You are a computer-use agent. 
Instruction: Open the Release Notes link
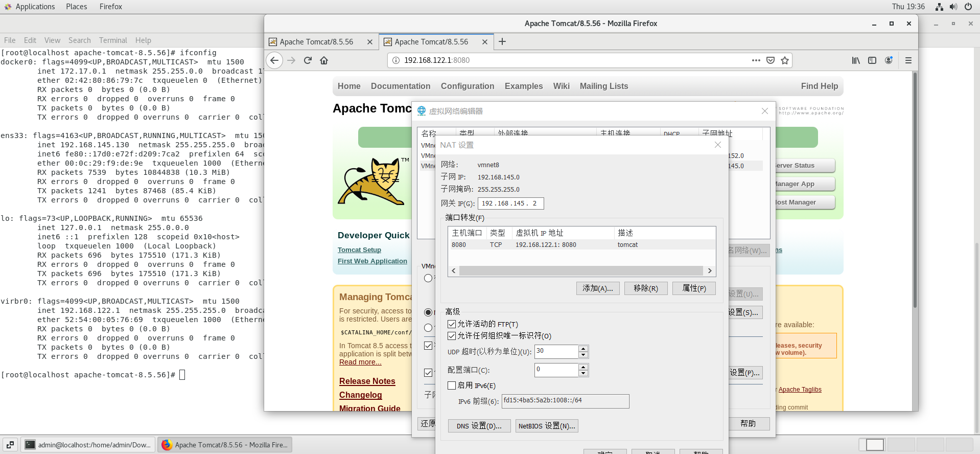(x=367, y=381)
